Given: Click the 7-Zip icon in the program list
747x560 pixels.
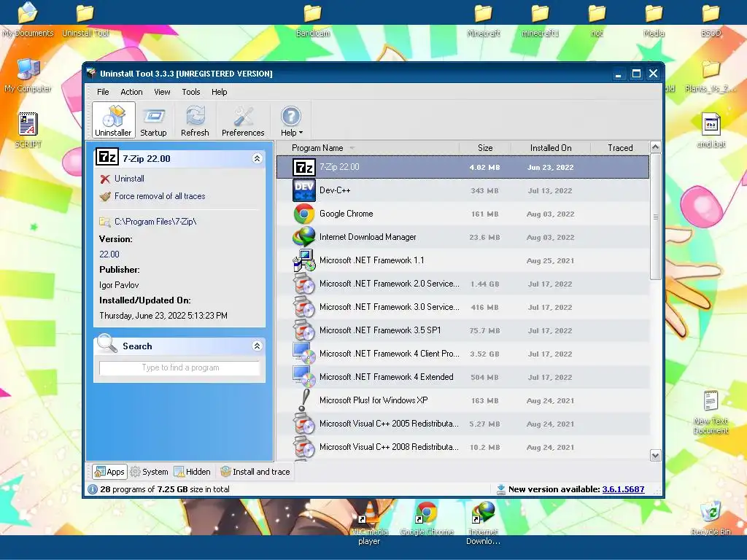Looking at the screenshot, I should [304, 167].
